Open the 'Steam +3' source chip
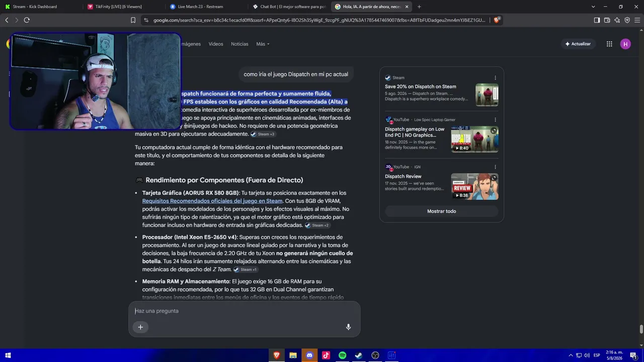 (x=263, y=134)
